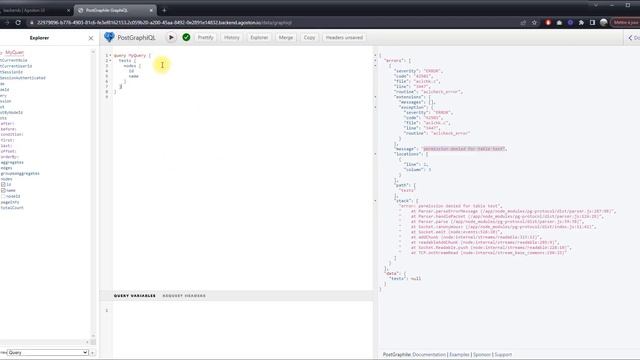This screenshot has height=360, width=640.
Task: Open the white extension icon beside the red one
Action: point(559,22)
